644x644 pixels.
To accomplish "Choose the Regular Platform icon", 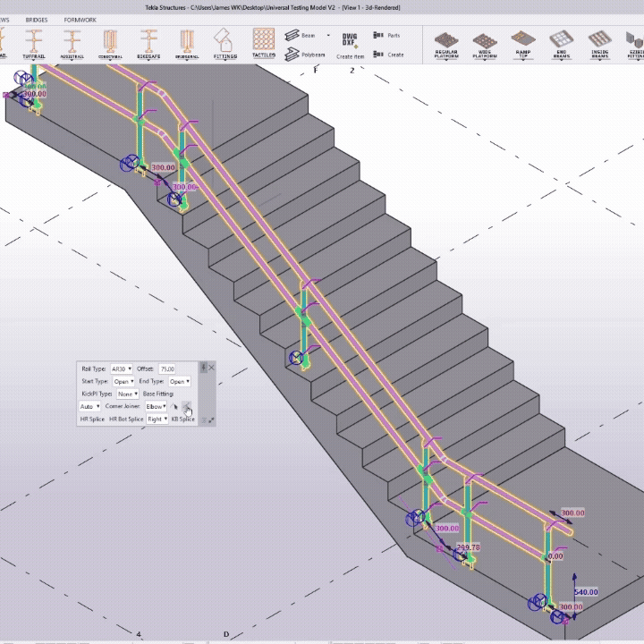I will click(x=445, y=42).
